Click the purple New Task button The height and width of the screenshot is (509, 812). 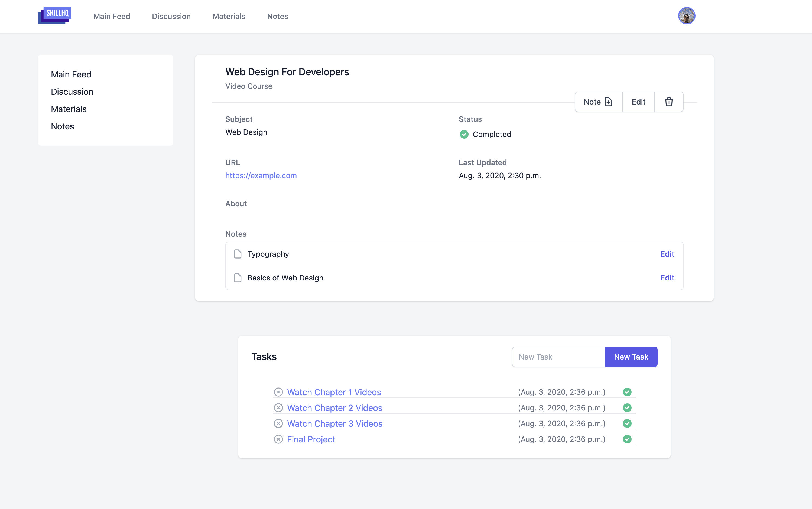[631, 357]
